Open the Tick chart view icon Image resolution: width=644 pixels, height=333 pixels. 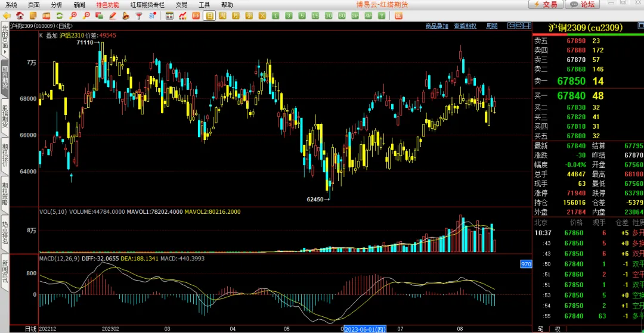pyautogui.click(x=196, y=16)
